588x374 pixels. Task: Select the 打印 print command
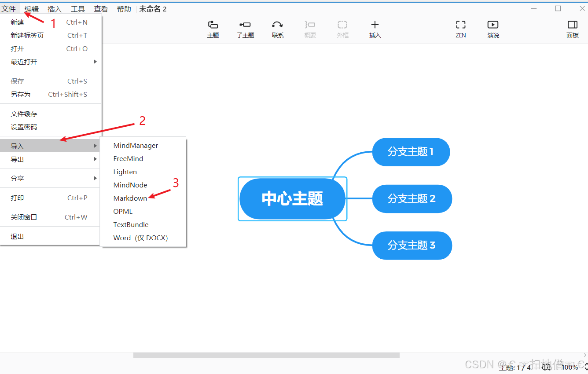pyautogui.click(x=17, y=198)
